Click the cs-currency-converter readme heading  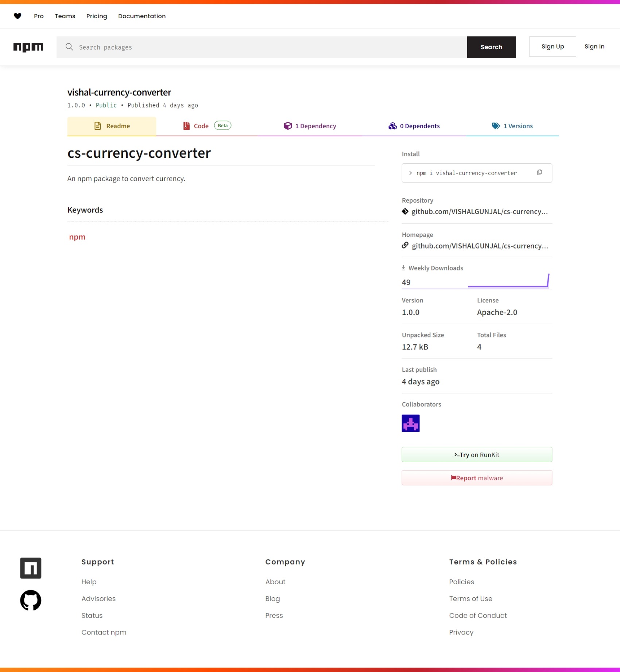coord(139,153)
